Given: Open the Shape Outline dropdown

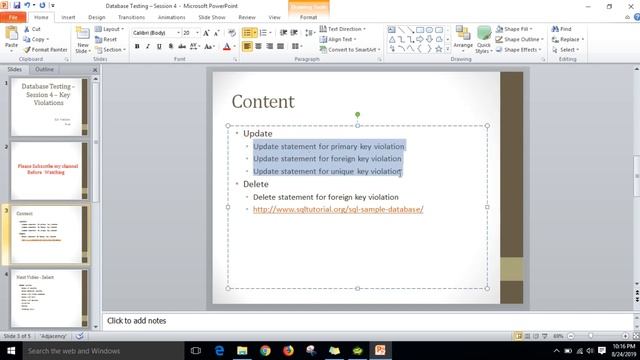Looking at the screenshot, I should 520,39.
